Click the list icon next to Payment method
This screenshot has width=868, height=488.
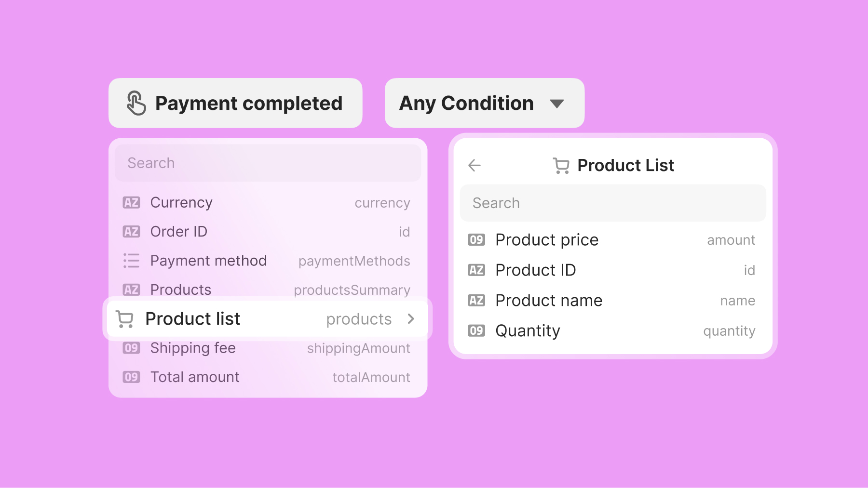tap(131, 261)
